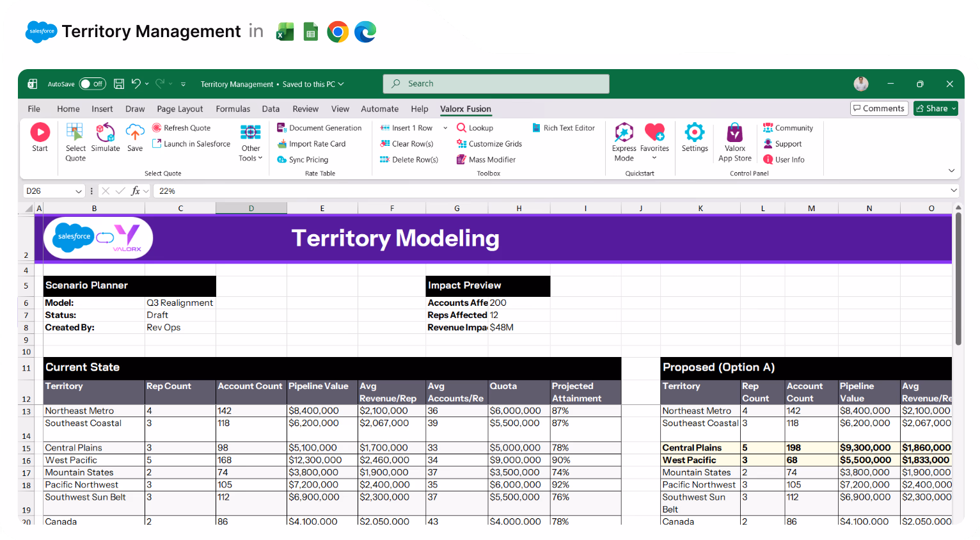Toggle AutoSave off or on

click(92, 84)
